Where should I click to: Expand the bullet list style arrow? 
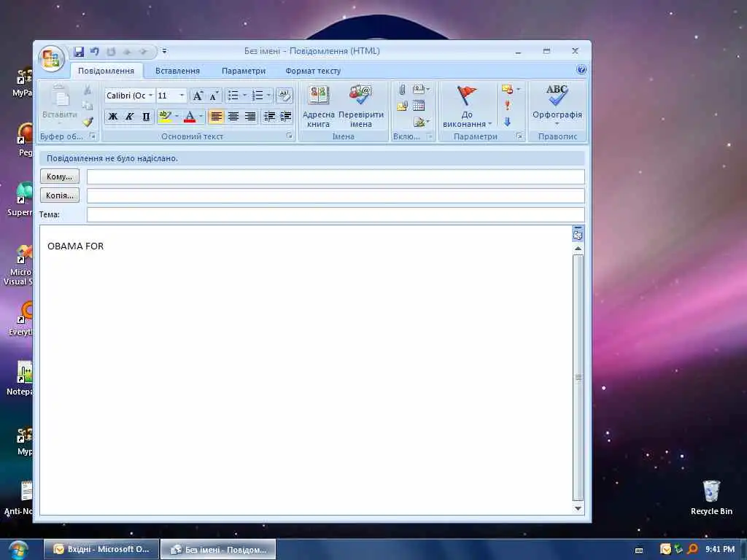tap(244, 96)
